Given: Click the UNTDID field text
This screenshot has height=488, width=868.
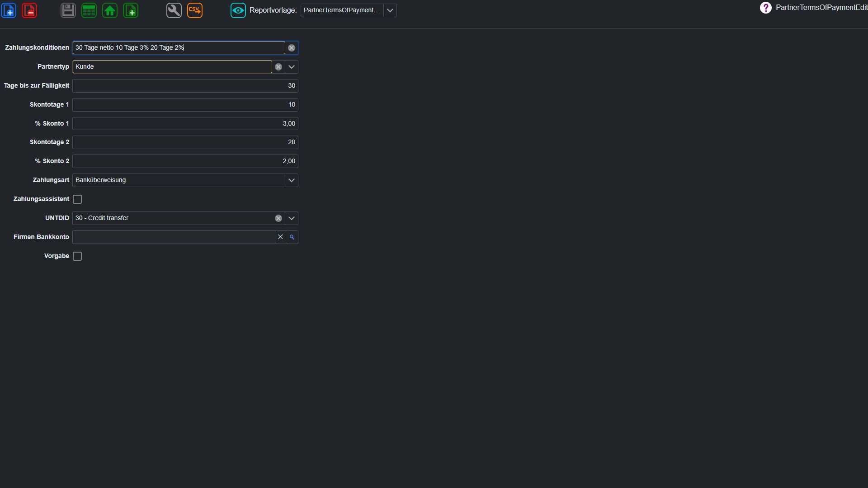Looking at the screenshot, I should click(102, 218).
